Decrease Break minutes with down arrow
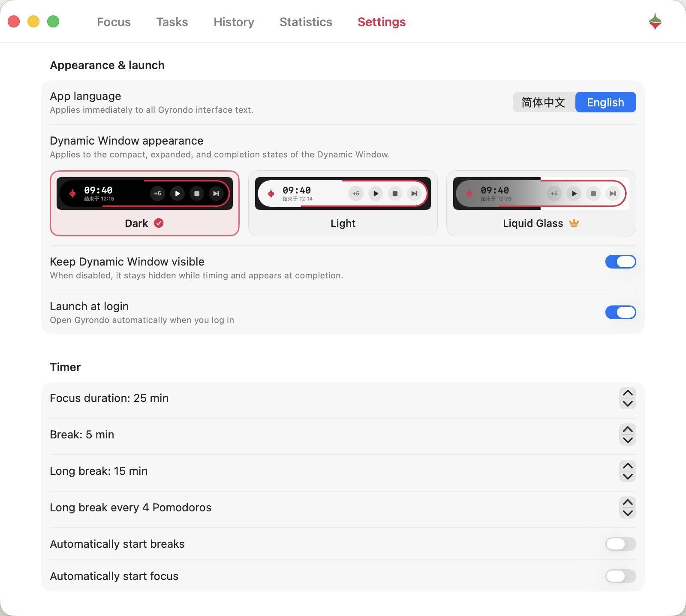Viewport: 686px width, 616px height. tap(628, 440)
